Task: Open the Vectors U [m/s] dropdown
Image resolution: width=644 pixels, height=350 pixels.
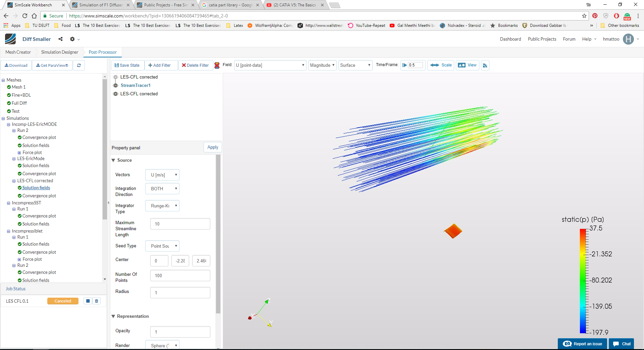Action: [x=162, y=175]
